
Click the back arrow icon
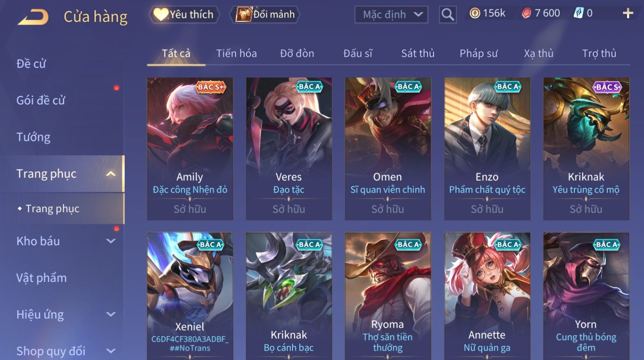[x=33, y=17]
